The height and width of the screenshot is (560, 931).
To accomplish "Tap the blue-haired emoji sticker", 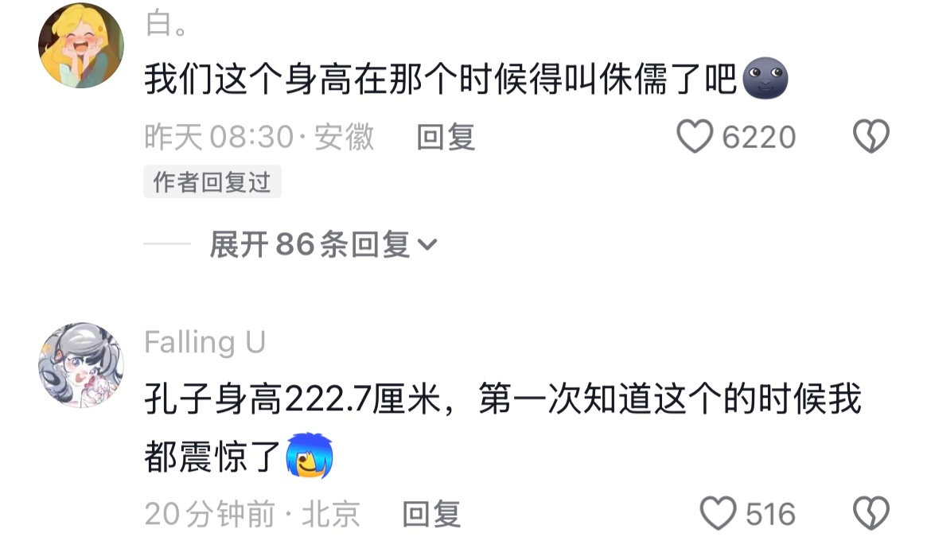I will pyautogui.click(x=310, y=456).
